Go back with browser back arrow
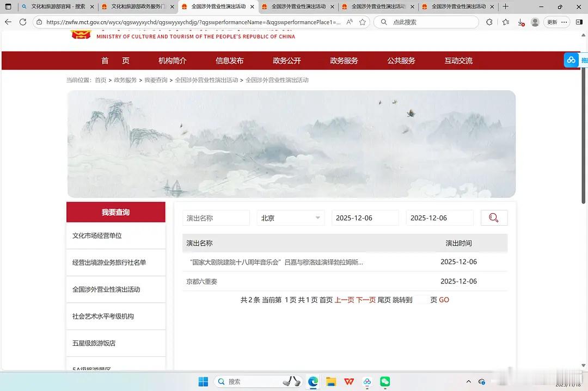Image resolution: width=588 pixels, height=391 pixels. 8,22
